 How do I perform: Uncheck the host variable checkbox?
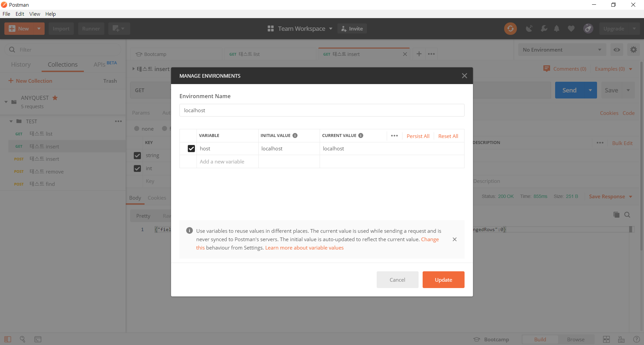click(x=191, y=148)
